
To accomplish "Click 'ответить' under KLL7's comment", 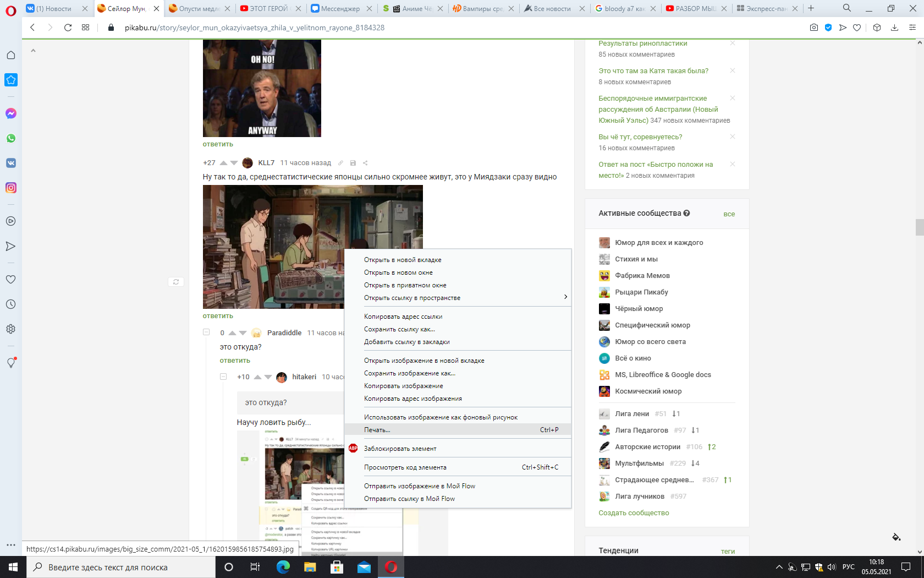I will (218, 316).
